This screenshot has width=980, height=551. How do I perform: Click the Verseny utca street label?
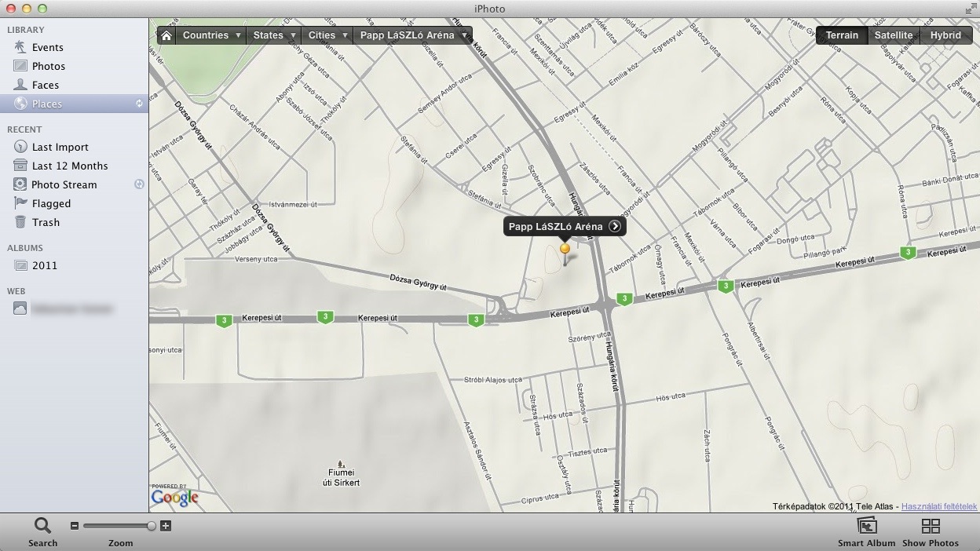tap(256, 259)
